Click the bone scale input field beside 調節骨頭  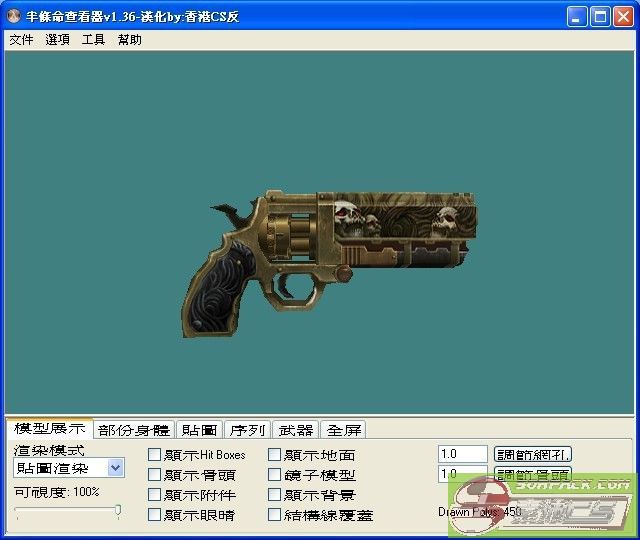pyautogui.click(x=463, y=474)
